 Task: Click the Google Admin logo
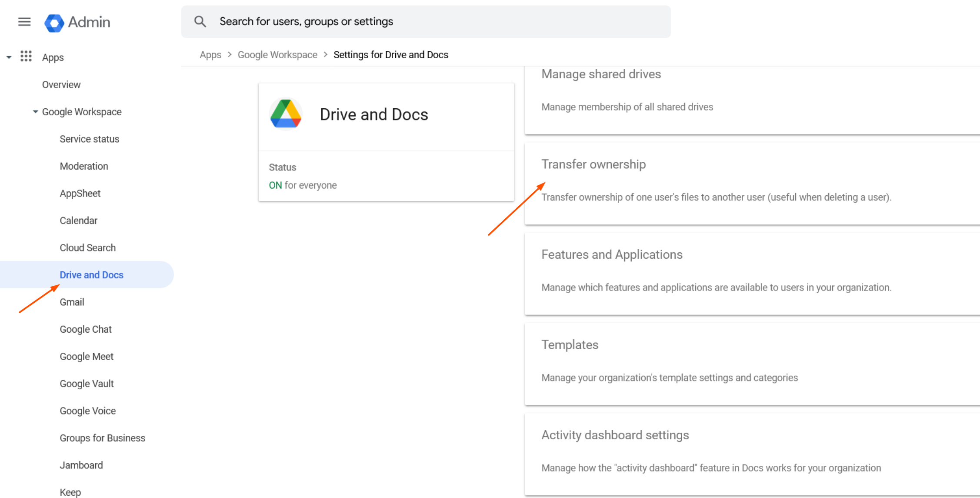[x=77, y=22]
